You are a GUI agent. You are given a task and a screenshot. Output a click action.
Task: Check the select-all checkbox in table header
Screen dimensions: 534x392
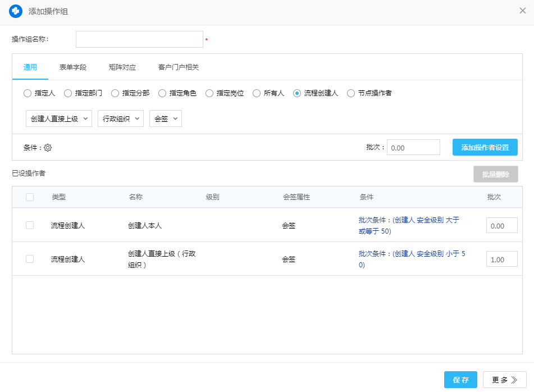[x=30, y=197]
